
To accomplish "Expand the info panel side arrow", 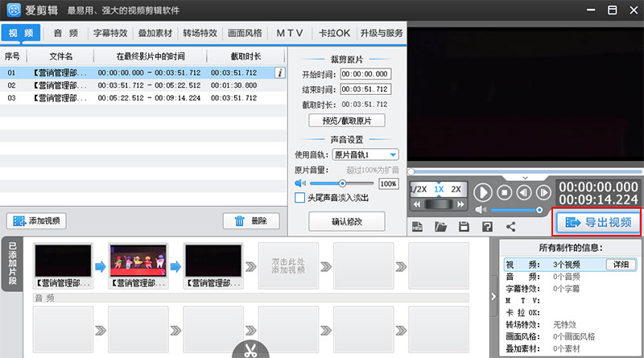I will point(493,297).
